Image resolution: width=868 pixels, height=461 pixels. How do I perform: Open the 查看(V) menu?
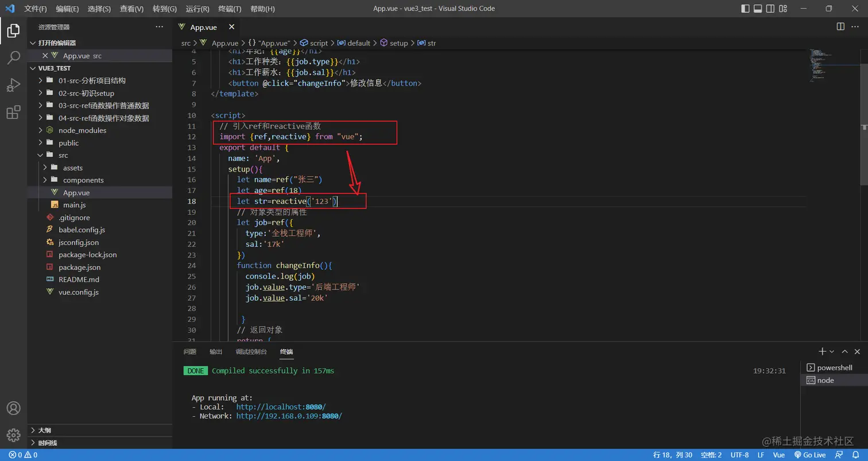[132, 9]
